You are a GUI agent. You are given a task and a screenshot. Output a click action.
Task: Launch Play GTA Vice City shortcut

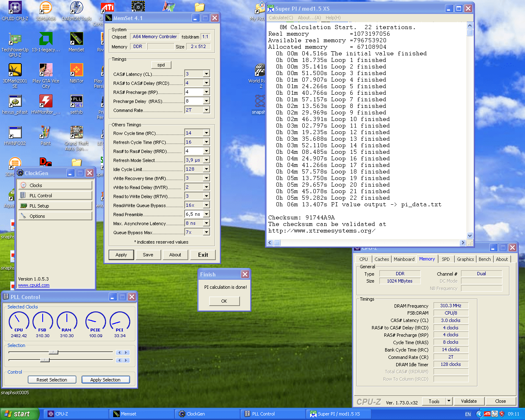coord(46,76)
